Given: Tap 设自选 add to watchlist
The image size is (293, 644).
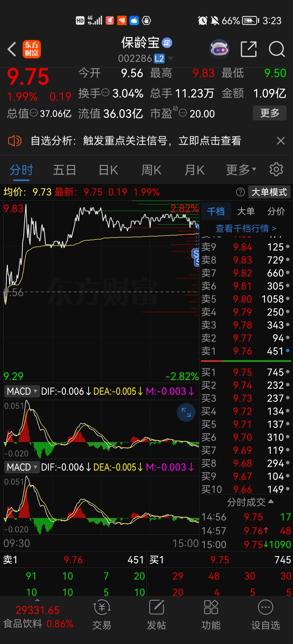Looking at the screenshot, I should (265, 615).
